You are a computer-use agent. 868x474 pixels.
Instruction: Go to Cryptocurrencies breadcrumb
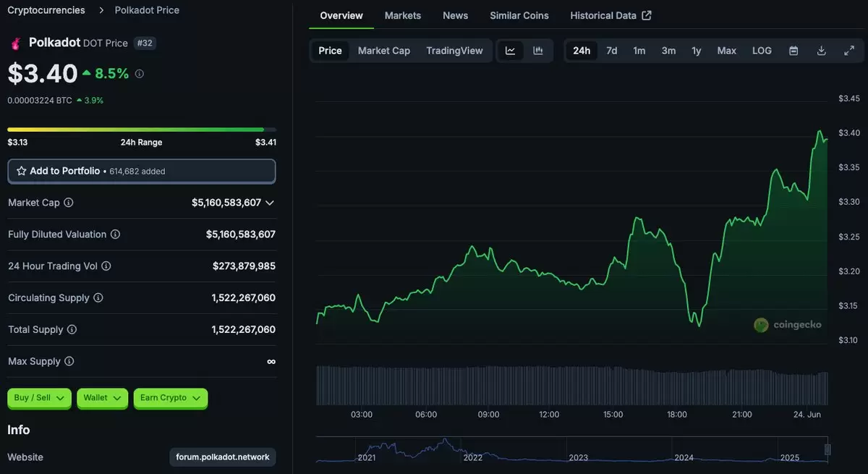[x=46, y=10]
